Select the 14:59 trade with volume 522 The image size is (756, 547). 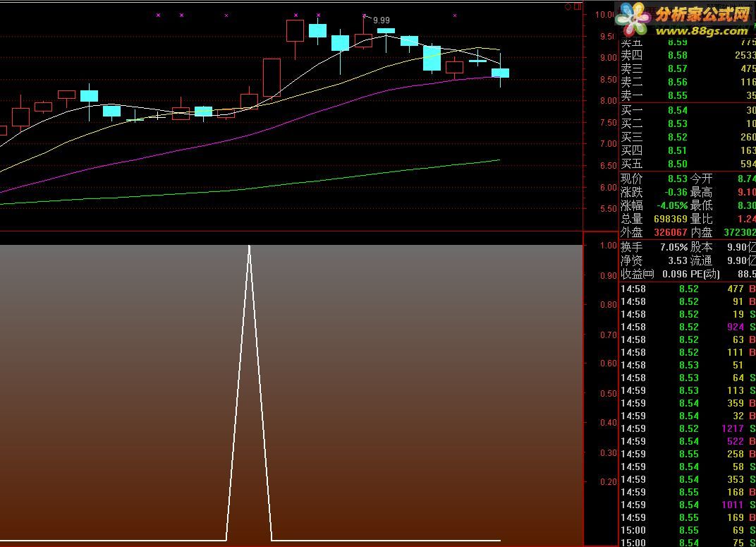coord(688,441)
